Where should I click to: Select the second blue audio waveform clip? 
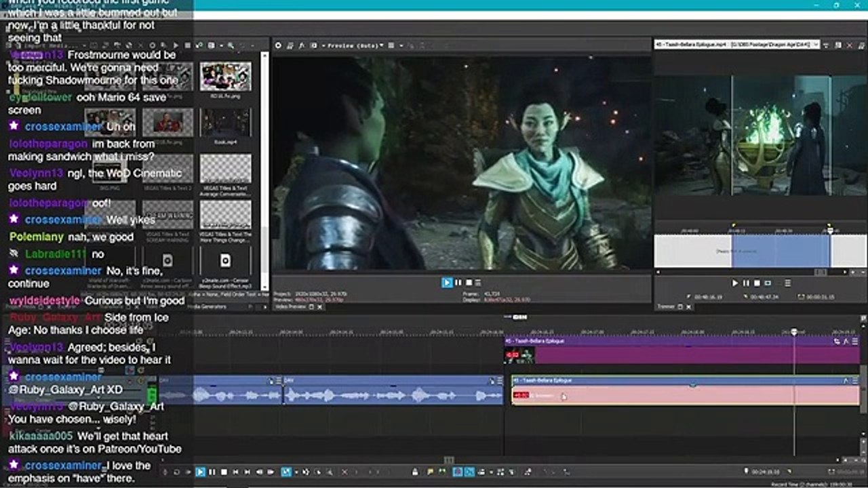click(x=393, y=391)
